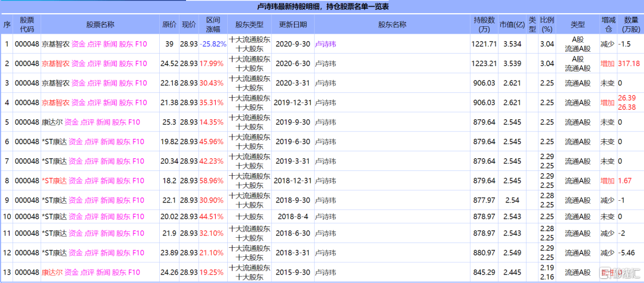This screenshot has width=644, height=283.
Task: Click 股东类型 column header
Action: coord(249,24)
